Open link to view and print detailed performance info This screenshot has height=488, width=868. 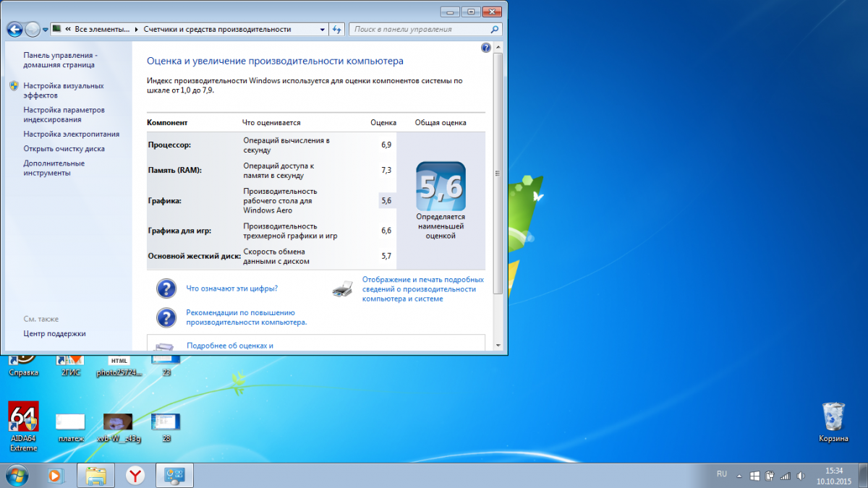pyautogui.click(x=423, y=289)
